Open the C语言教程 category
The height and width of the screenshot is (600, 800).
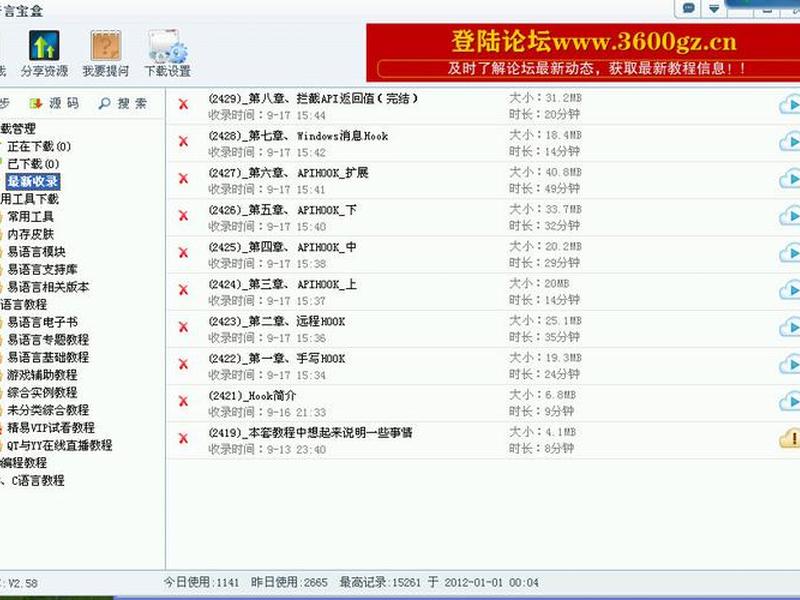coord(38,480)
